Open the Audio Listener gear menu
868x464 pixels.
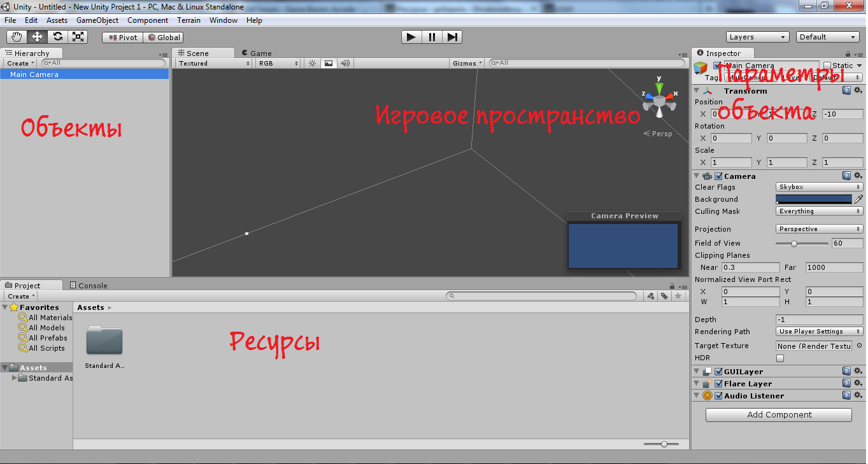click(x=858, y=395)
